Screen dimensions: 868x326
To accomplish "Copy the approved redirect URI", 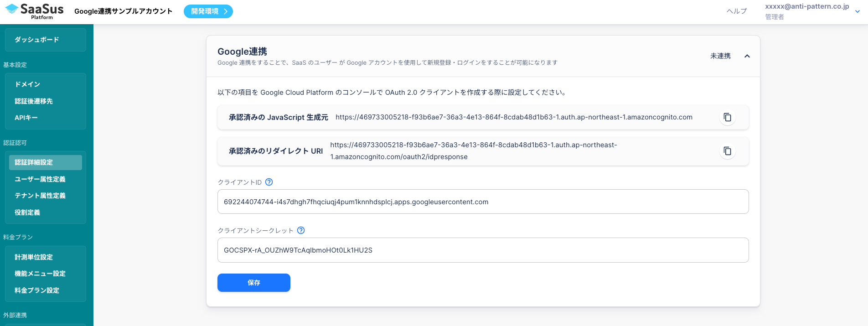I will (x=727, y=151).
